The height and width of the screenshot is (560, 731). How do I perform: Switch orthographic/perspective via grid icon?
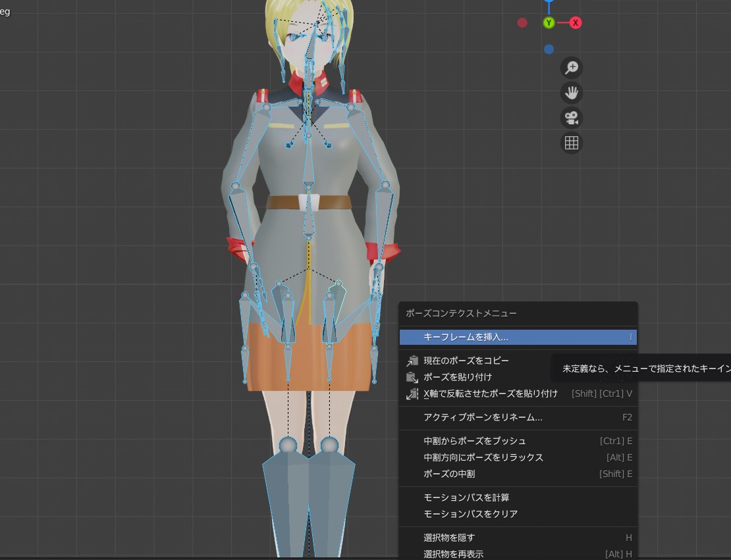tap(571, 143)
